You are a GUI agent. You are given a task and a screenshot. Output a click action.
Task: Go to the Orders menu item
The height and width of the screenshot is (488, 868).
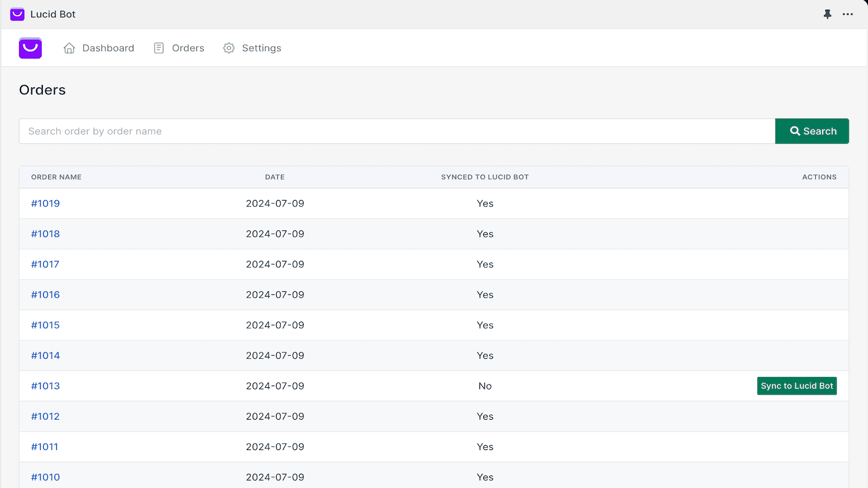coord(188,48)
